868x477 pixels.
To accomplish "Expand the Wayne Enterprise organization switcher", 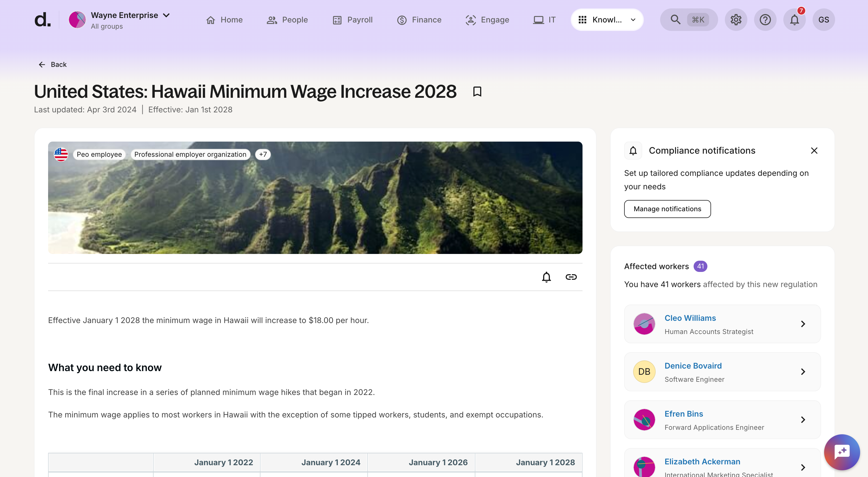I will (x=119, y=20).
